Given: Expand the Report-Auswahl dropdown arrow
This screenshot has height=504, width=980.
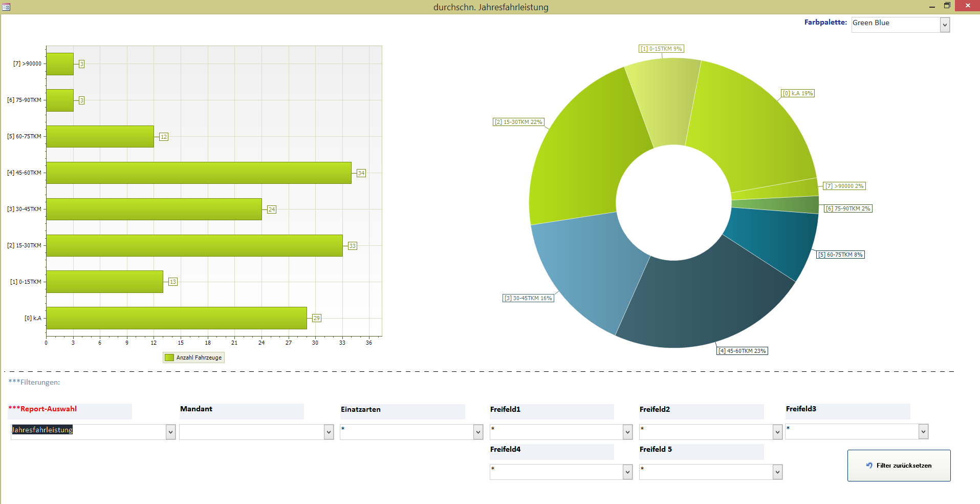Looking at the screenshot, I should [x=171, y=432].
